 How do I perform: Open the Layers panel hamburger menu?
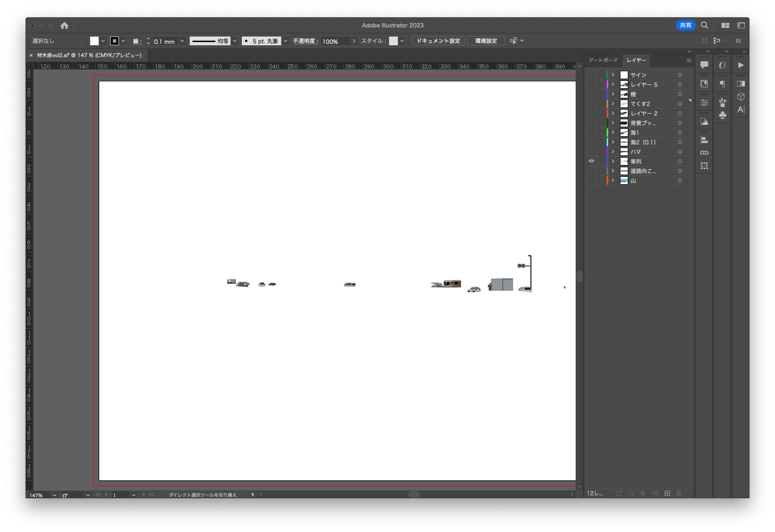tap(689, 60)
